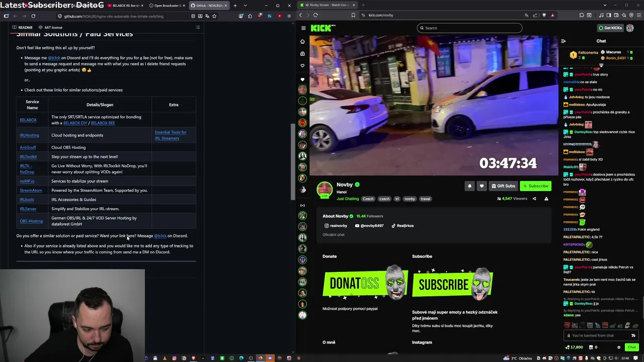Click the green Chat send button
Image resolution: width=644 pixels, height=362 pixels.
point(631,347)
